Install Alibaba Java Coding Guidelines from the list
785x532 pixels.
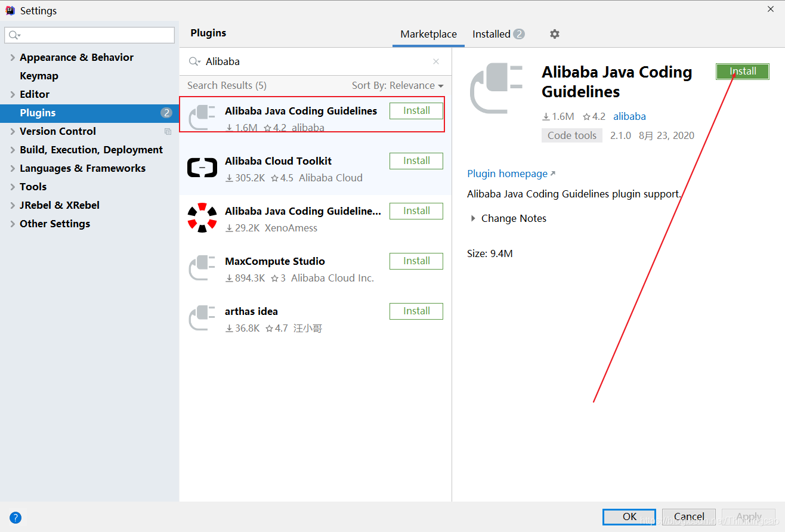(416, 110)
